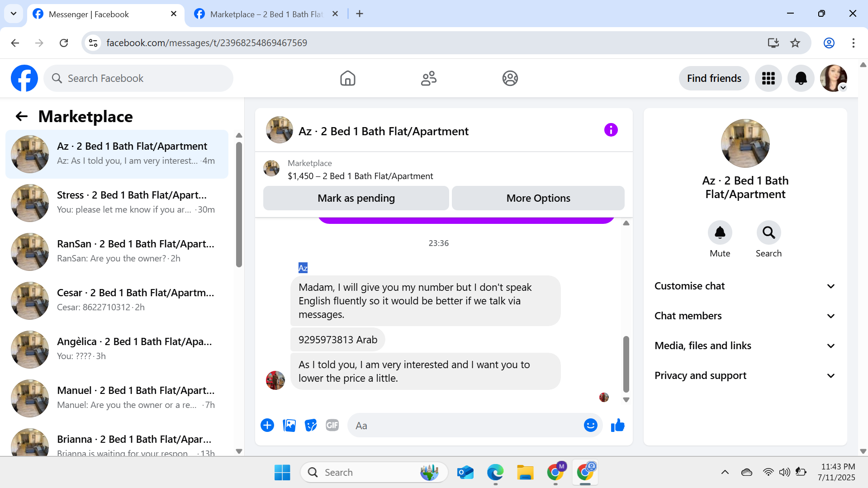The height and width of the screenshot is (488, 868).
Task: Open the notifications bell in the header
Action: (801, 78)
